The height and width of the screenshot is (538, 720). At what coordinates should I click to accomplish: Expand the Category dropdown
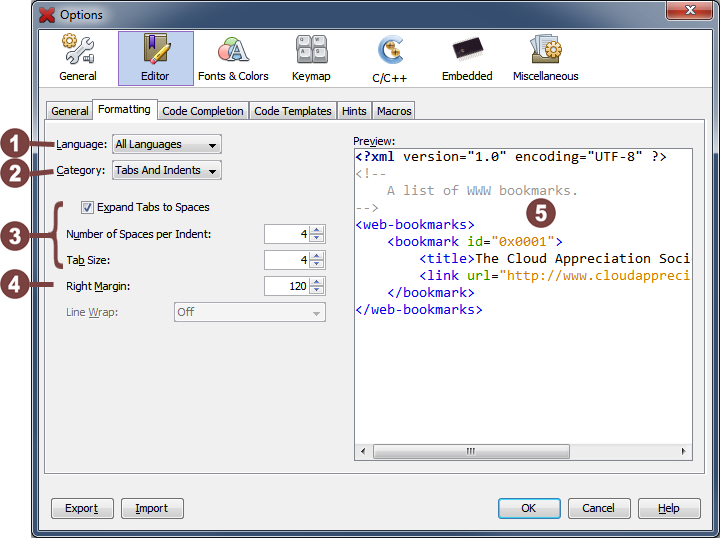166,171
